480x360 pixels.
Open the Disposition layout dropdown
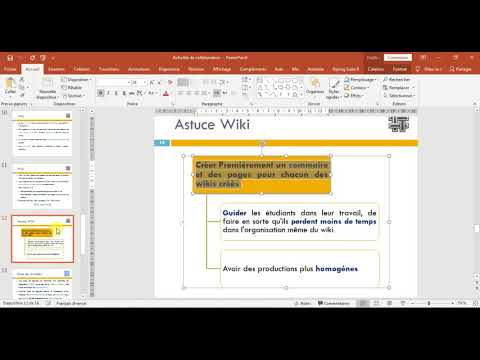click(77, 80)
